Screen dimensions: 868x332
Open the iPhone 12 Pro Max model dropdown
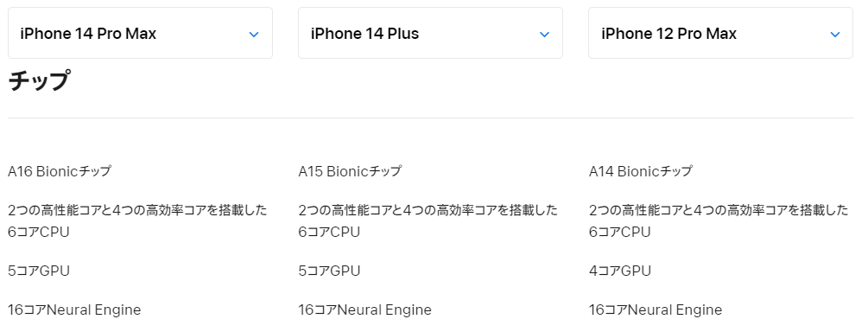pyautogui.click(x=720, y=33)
